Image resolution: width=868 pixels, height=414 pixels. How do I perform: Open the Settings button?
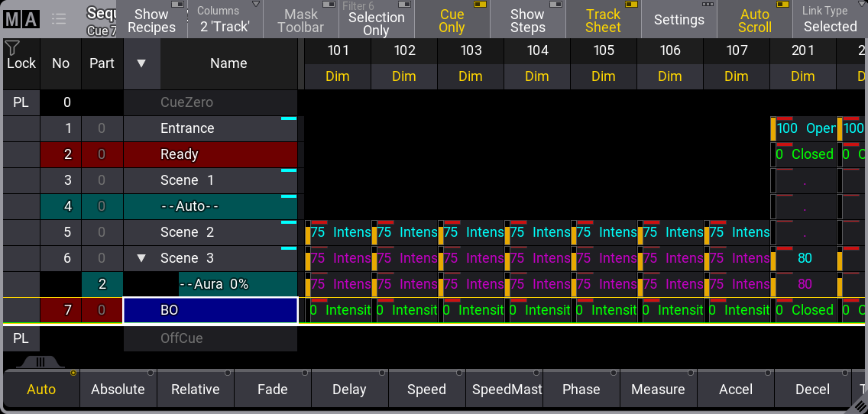click(679, 20)
